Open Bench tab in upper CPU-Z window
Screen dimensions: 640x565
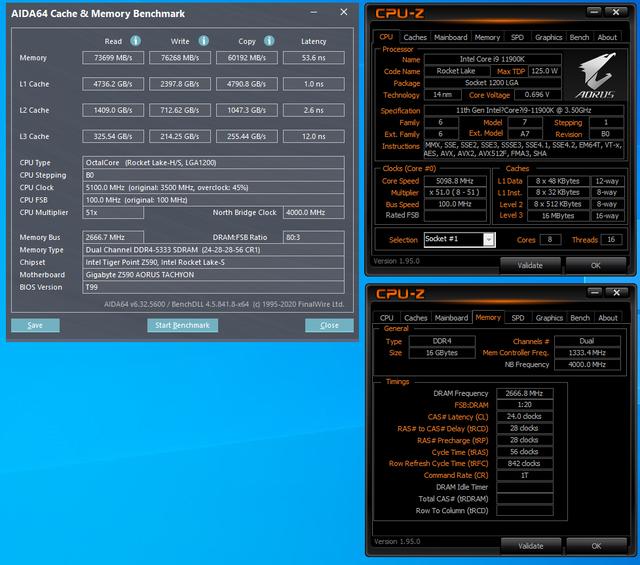click(x=579, y=37)
